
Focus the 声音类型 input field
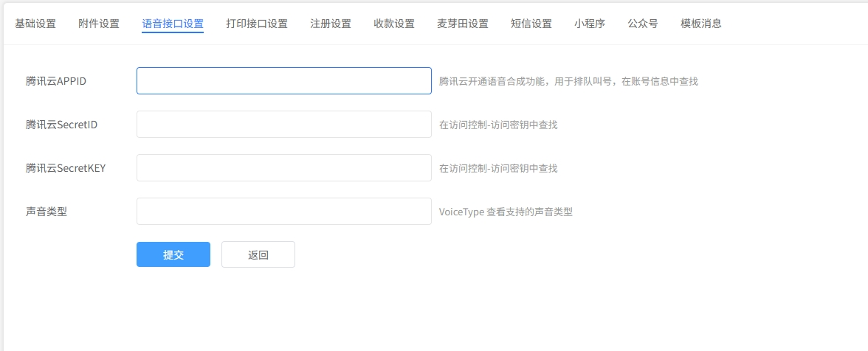pos(283,212)
